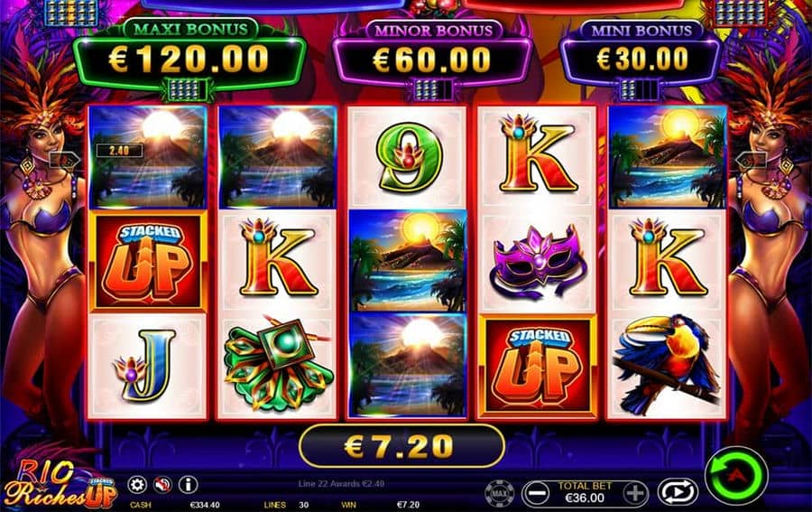Click the €7.20 win amount display
Viewport: 812px width, 512px height.
[401, 446]
